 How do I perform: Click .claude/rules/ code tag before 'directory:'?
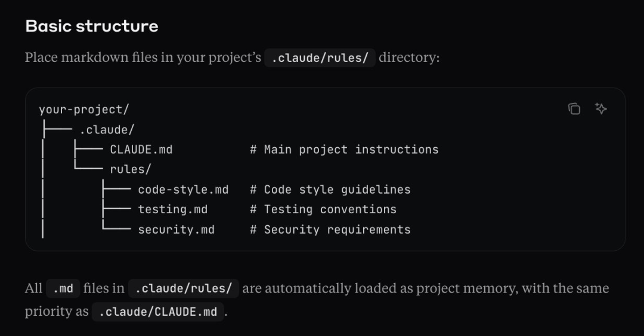pyautogui.click(x=320, y=58)
